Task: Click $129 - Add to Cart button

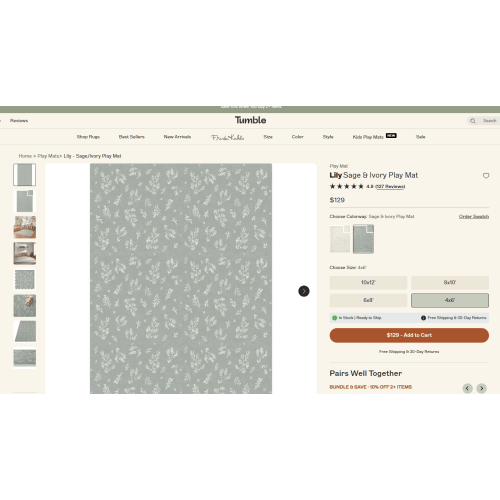Action: click(409, 335)
